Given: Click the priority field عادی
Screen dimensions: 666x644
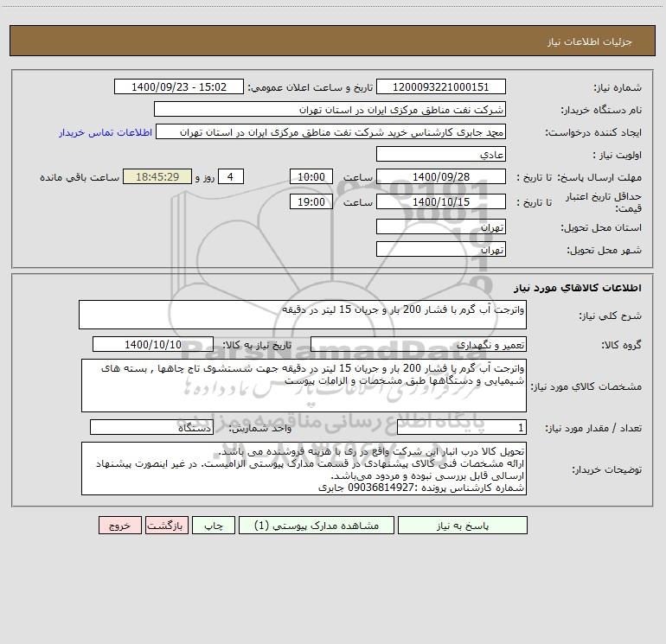Looking at the screenshot, I should [441, 154].
